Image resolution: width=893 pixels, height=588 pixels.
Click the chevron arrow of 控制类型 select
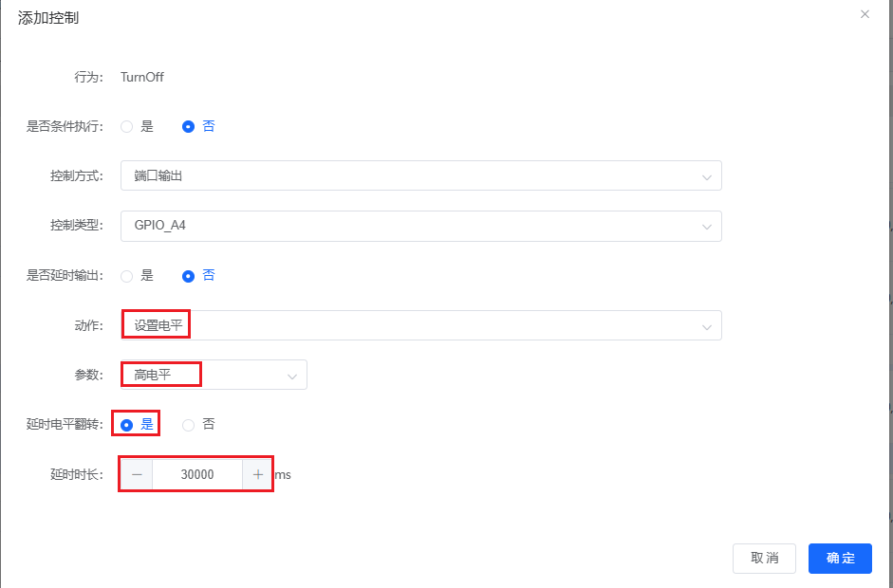click(707, 227)
